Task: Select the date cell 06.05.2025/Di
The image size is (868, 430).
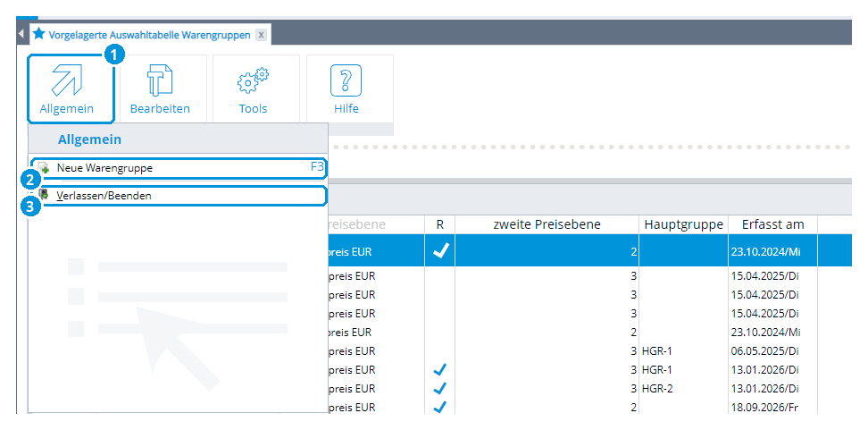Action: [772, 350]
